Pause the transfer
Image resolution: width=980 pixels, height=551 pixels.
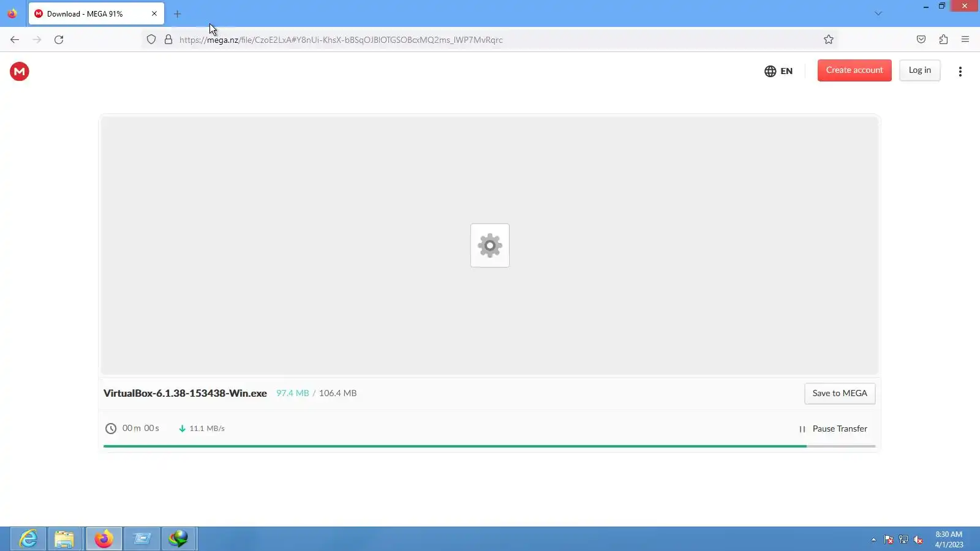tap(833, 429)
